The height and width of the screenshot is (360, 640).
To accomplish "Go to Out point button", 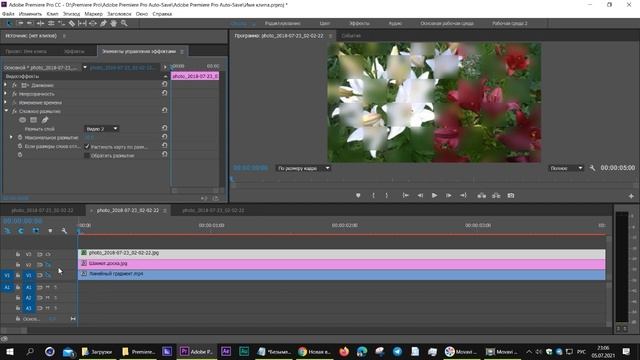I will [x=463, y=196].
